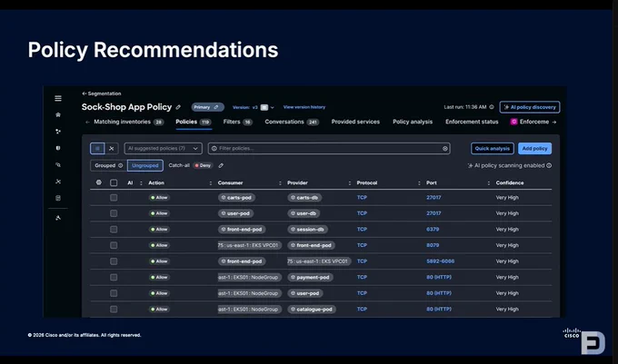Check the payment-pod row checkbox

click(x=114, y=278)
